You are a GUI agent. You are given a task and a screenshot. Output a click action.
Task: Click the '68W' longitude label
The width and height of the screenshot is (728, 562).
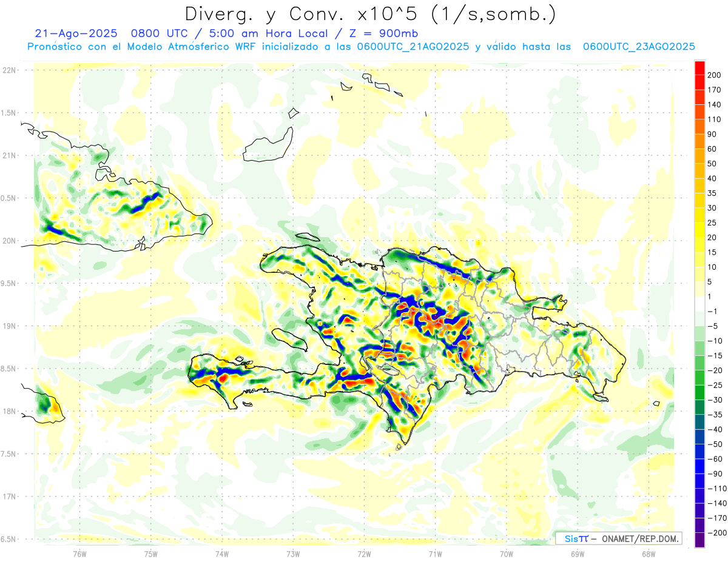tap(649, 554)
